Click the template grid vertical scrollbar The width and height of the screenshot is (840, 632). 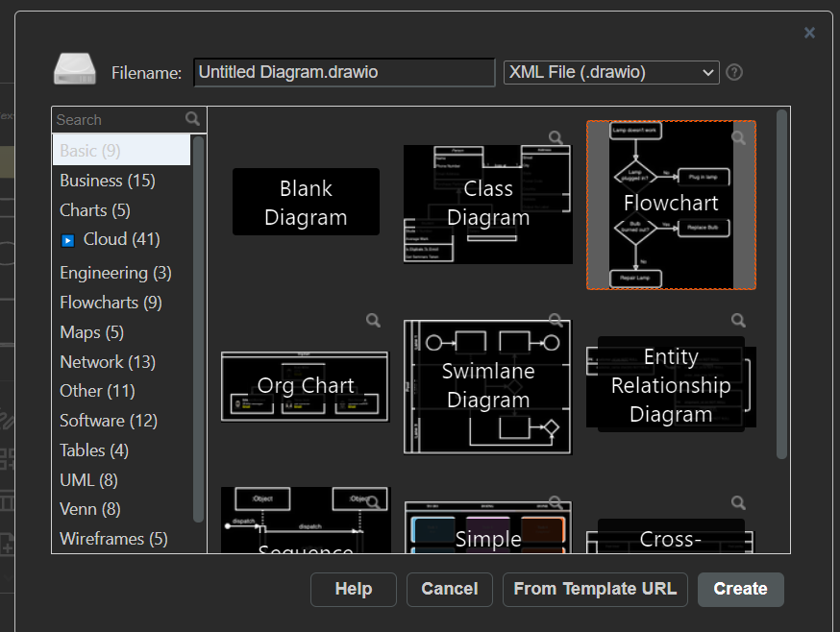point(781,283)
